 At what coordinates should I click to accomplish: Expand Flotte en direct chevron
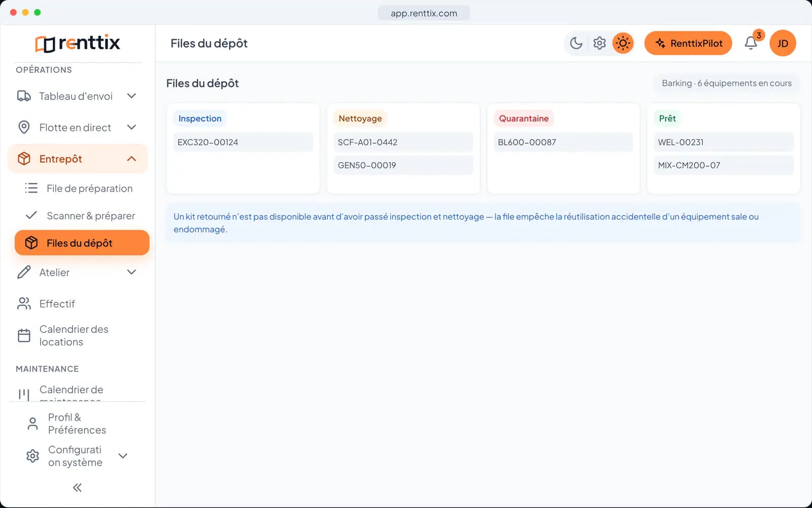[x=131, y=128]
